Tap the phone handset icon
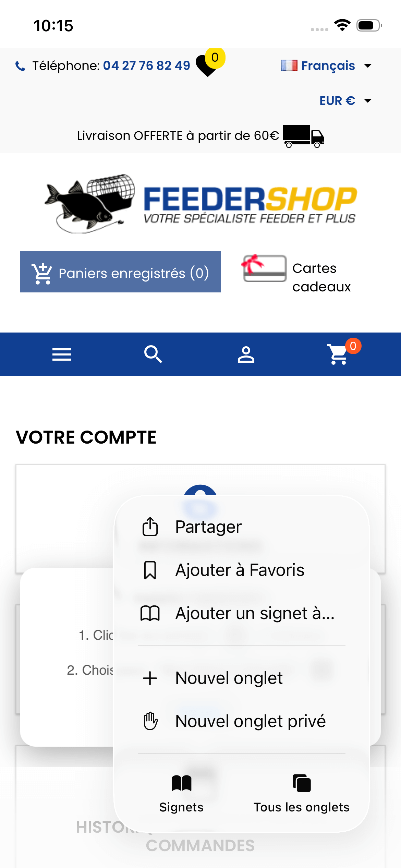 click(x=21, y=66)
